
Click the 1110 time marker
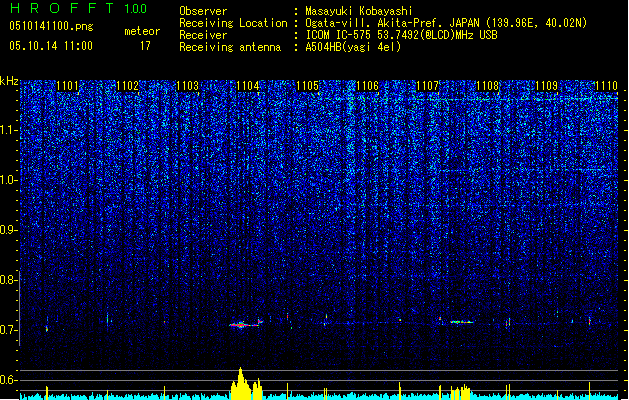(x=606, y=86)
